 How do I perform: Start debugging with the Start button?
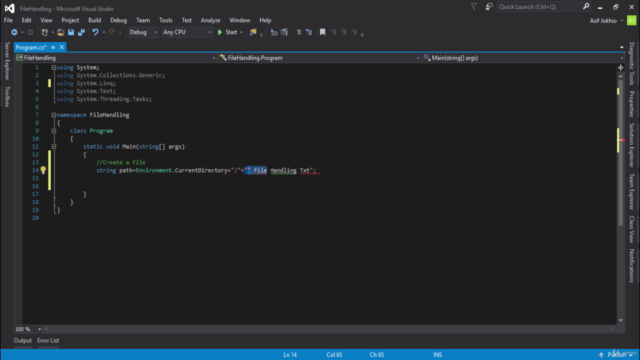[x=227, y=32]
